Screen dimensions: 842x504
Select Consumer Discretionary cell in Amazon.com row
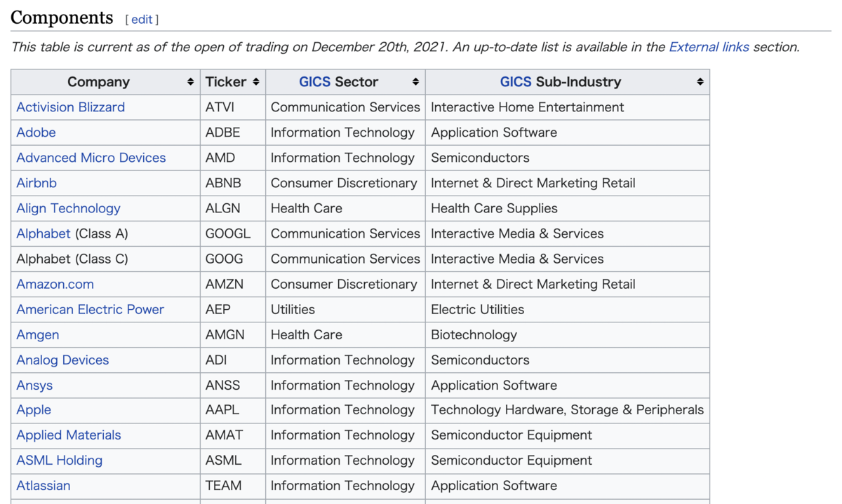click(345, 284)
